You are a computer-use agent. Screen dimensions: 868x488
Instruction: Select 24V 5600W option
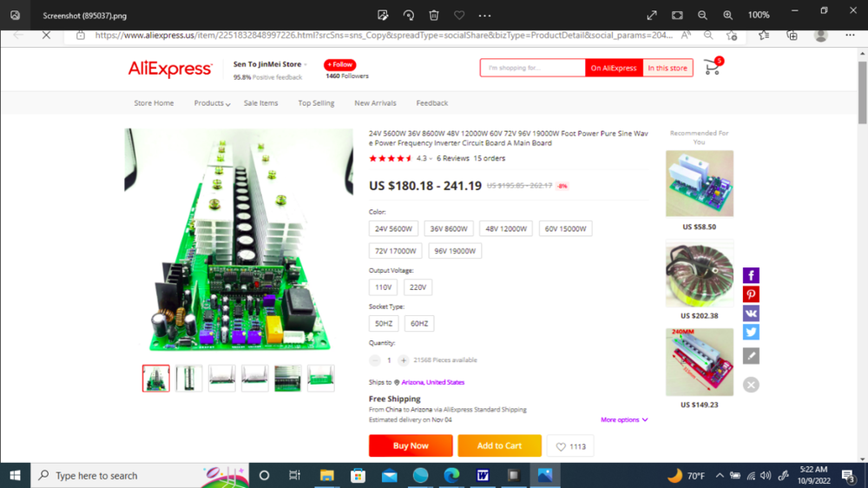(393, 228)
